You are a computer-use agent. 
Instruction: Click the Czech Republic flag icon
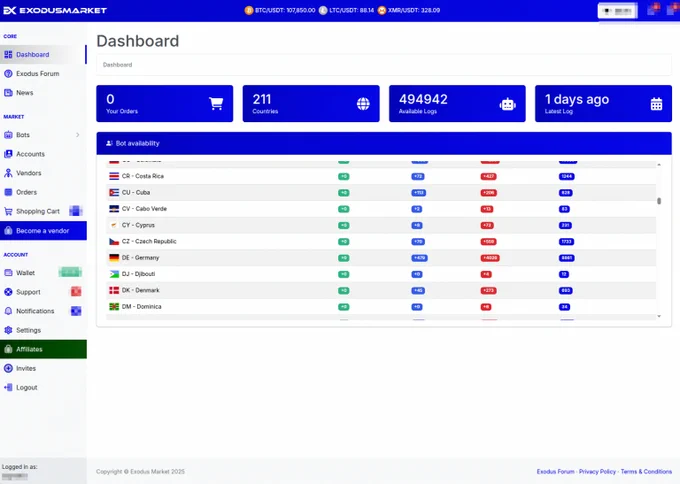click(x=114, y=242)
